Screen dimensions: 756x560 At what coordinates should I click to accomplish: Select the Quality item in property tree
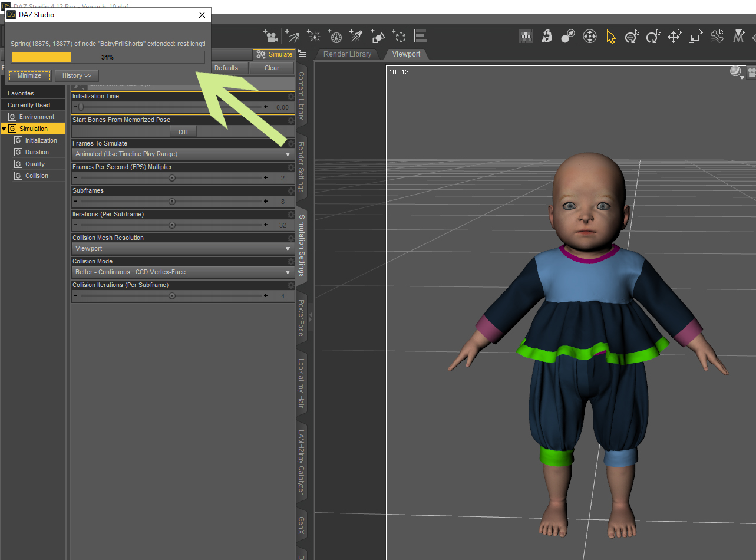(35, 164)
